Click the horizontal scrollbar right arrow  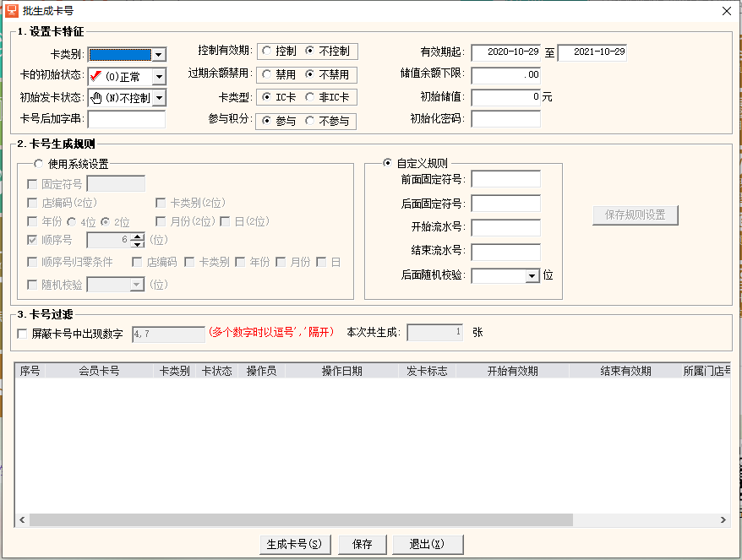click(x=723, y=519)
